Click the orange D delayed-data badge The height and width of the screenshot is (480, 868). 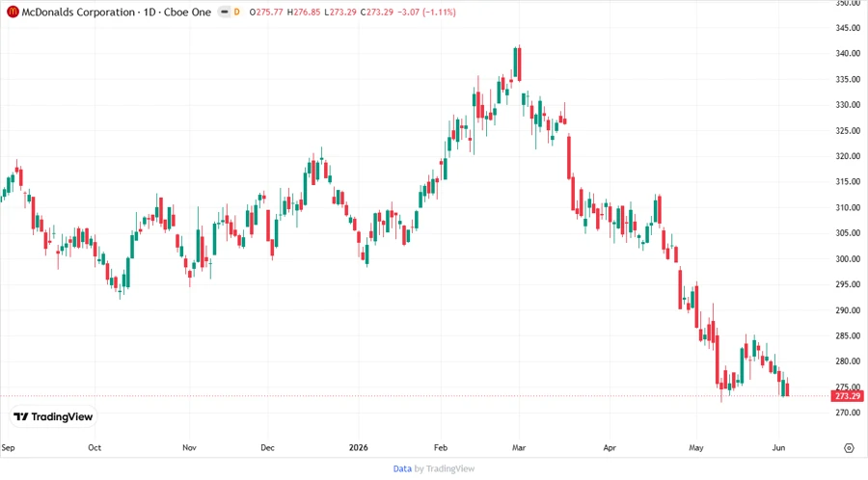pyautogui.click(x=237, y=13)
